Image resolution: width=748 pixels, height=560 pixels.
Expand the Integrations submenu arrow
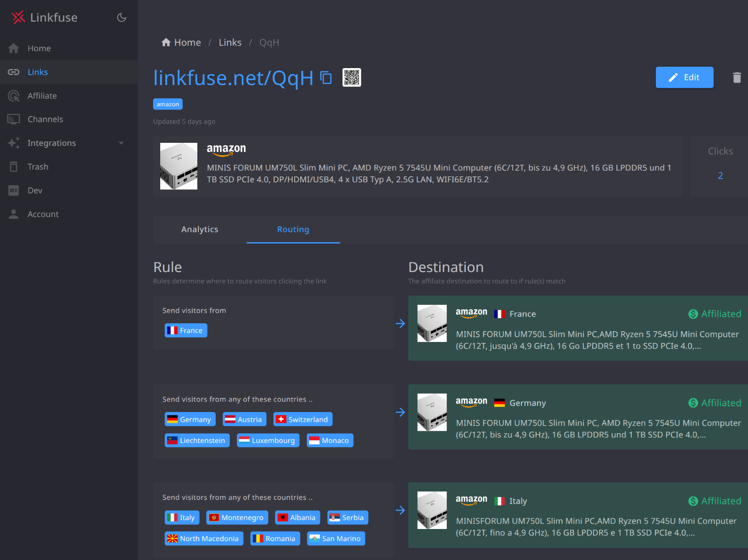[x=121, y=143]
